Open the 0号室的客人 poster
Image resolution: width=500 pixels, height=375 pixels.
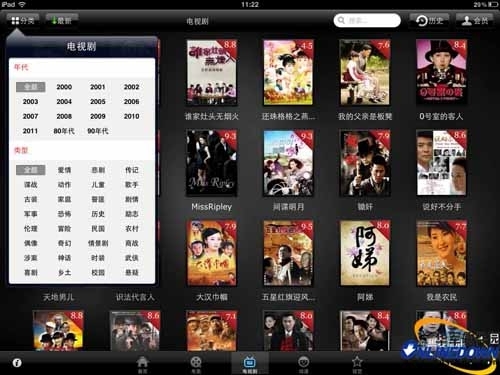pyautogui.click(x=441, y=72)
